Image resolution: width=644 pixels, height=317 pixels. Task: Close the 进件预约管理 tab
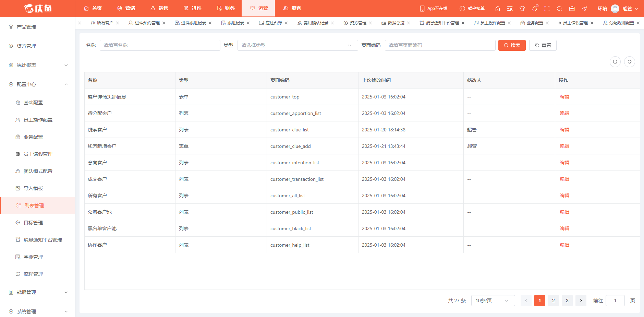point(164,23)
